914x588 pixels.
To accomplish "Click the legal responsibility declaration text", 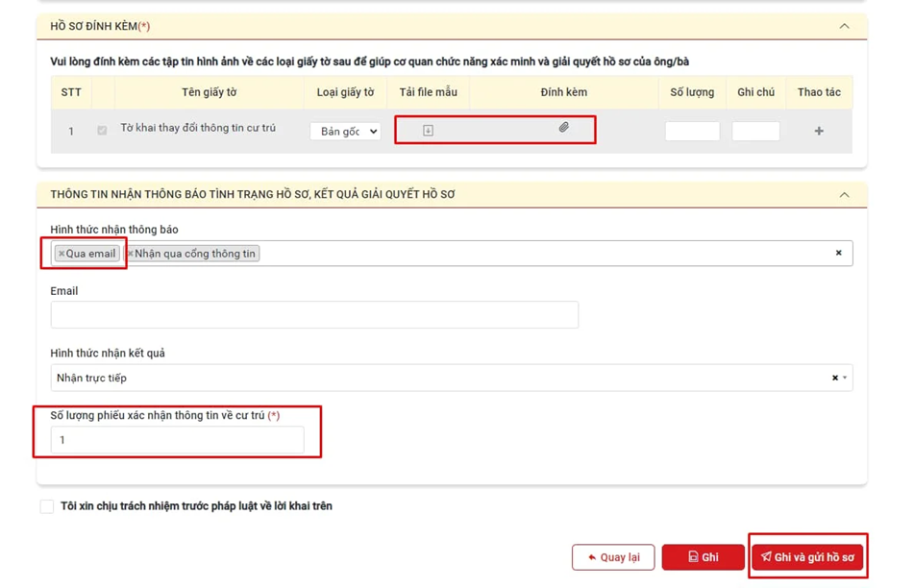I will click(x=196, y=505).
